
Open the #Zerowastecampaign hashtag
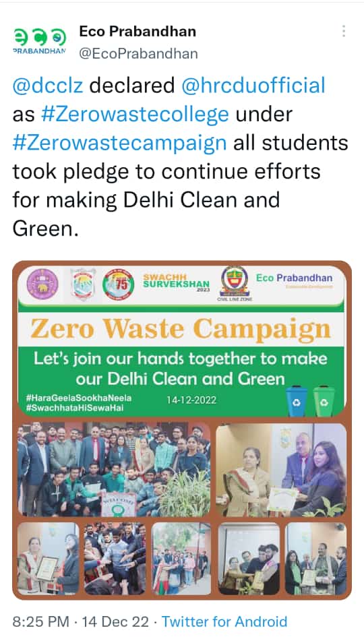(x=120, y=143)
